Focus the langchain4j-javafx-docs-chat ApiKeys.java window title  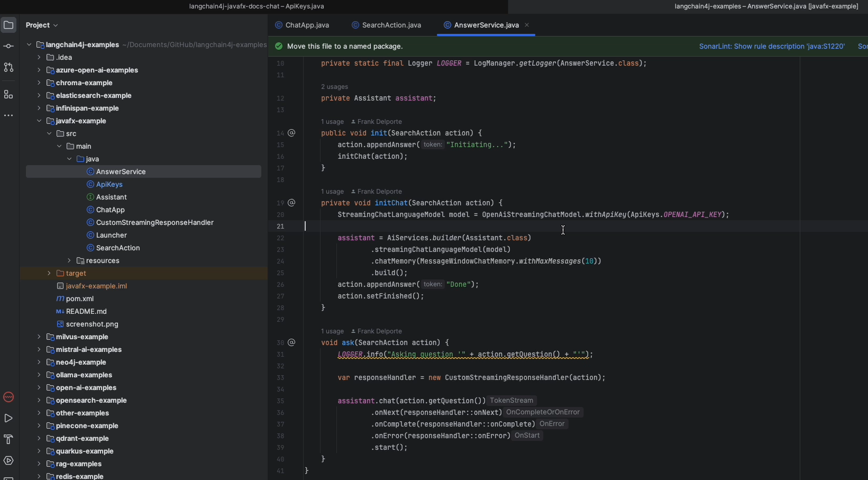click(257, 6)
